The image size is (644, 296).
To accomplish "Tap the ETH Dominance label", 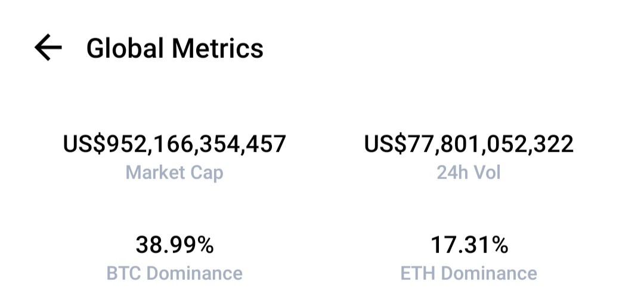I will pyautogui.click(x=469, y=273).
